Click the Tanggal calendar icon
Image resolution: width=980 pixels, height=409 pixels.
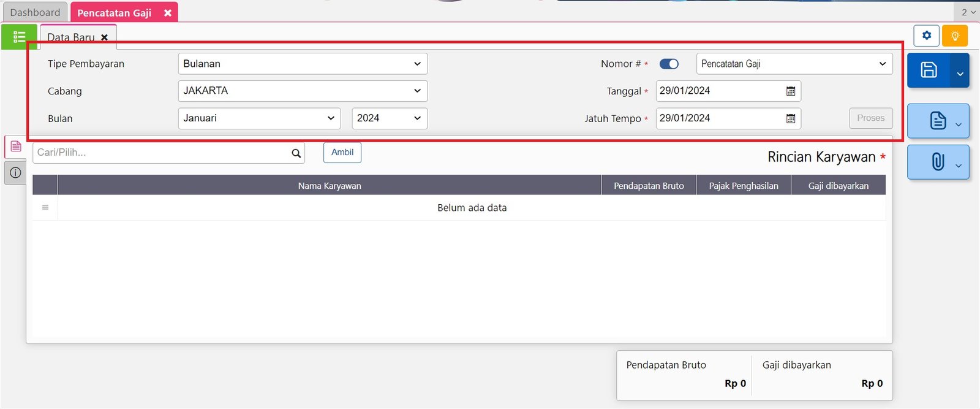click(791, 91)
